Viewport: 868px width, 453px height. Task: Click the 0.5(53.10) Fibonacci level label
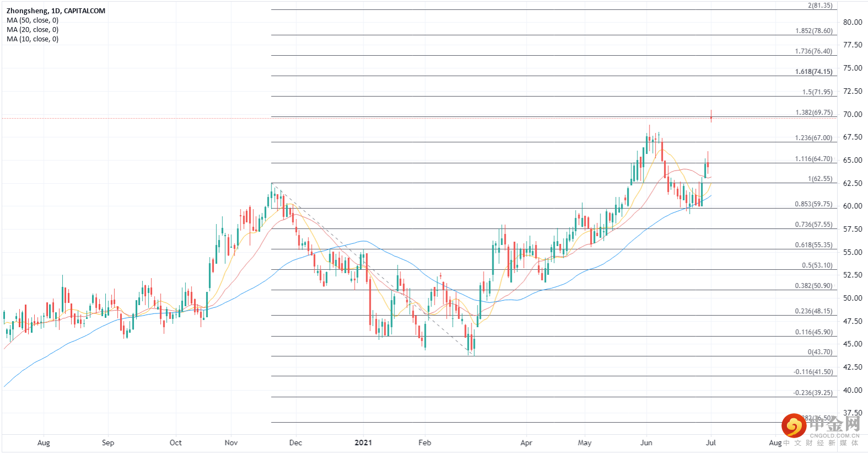(817, 265)
